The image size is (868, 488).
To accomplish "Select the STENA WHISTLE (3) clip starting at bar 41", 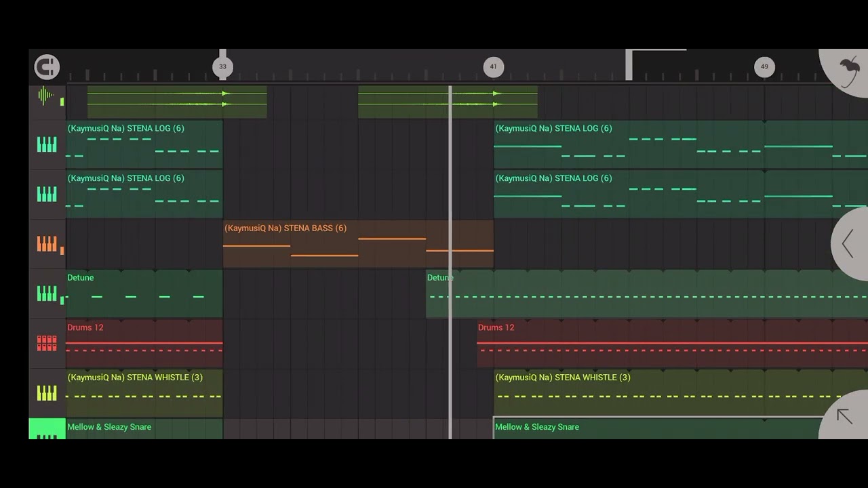I will coord(681,393).
